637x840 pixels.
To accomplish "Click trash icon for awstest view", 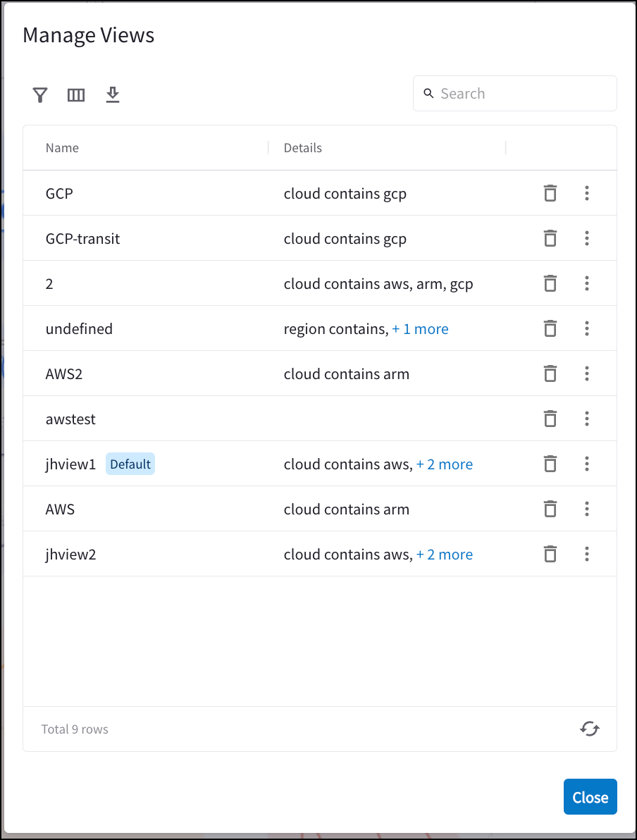I will click(x=550, y=419).
